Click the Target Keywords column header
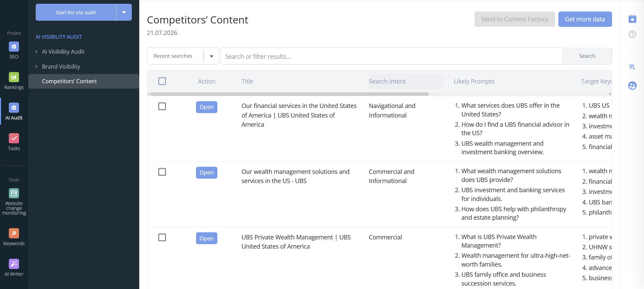This screenshot has width=644, height=289. (596, 82)
